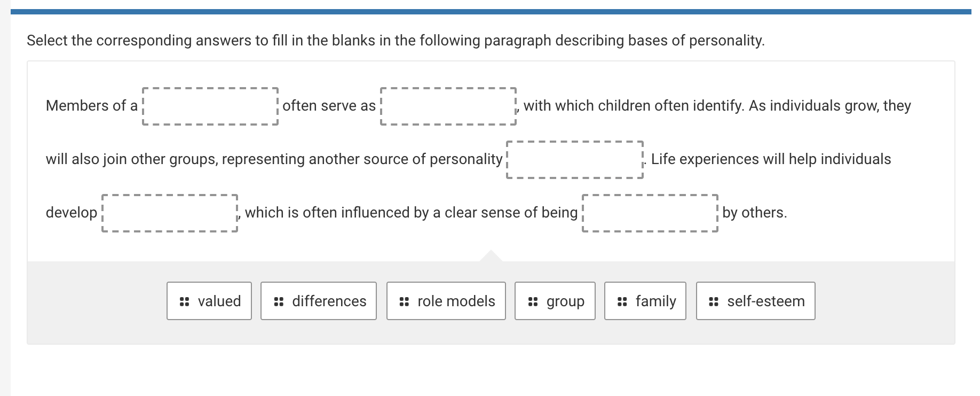This screenshot has height=396, width=980.
Task: Click the upward pointer above the answer tray
Action: [492, 254]
